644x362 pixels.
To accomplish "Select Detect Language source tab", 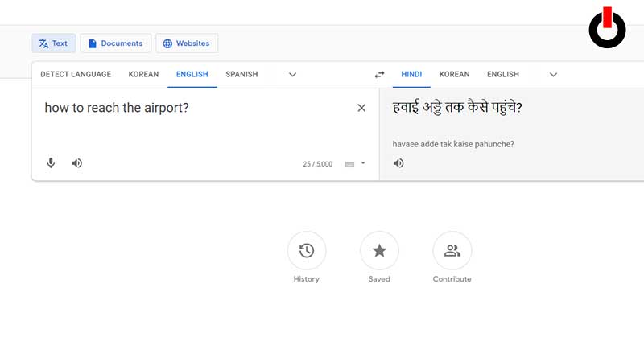I will coord(76,74).
